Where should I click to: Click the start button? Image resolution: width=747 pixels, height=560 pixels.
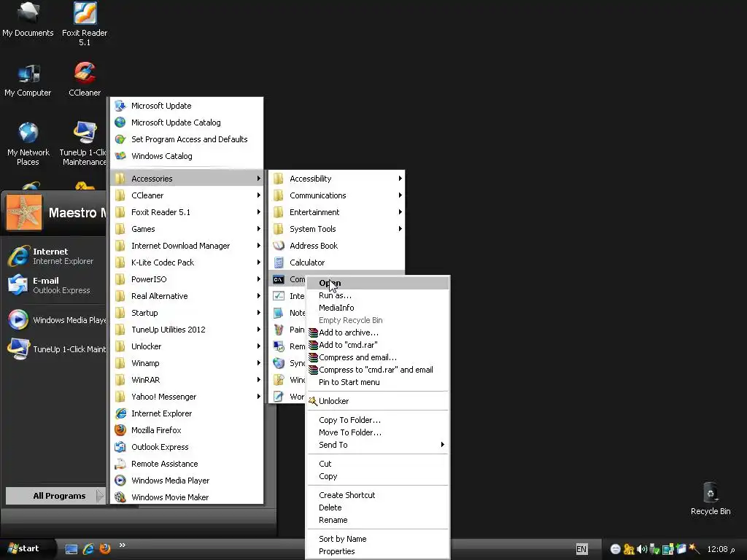click(26, 548)
